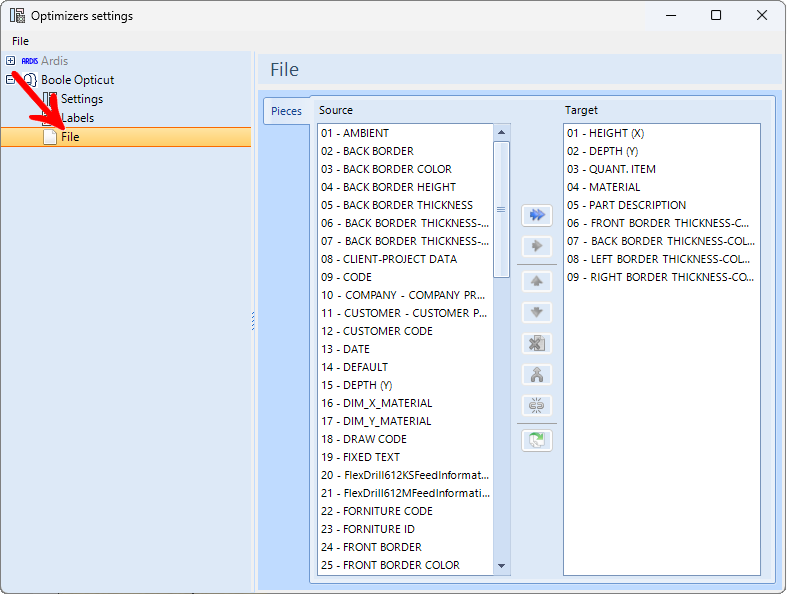The width and height of the screenshot is (789, 601).
Task: Select '08 - LEFT BORDER THICKNESS-COL...' target row
Action: (x=662, y=259)
